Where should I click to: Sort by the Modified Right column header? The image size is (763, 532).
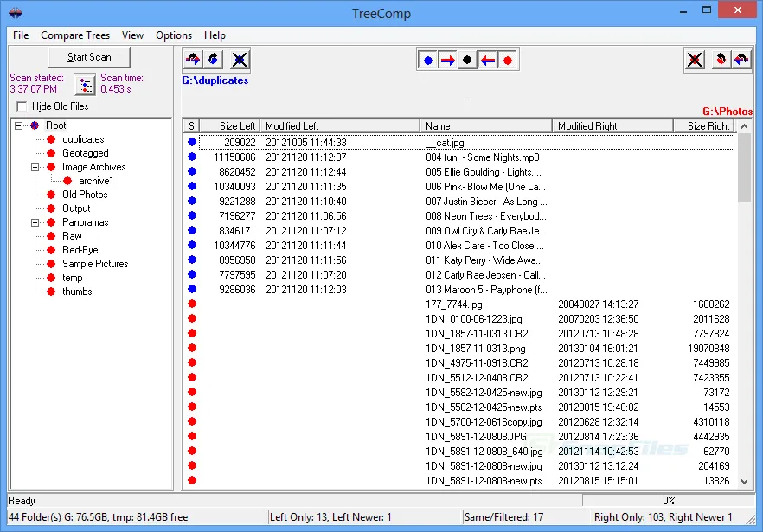pyautogui.click(x=612, y=126)
